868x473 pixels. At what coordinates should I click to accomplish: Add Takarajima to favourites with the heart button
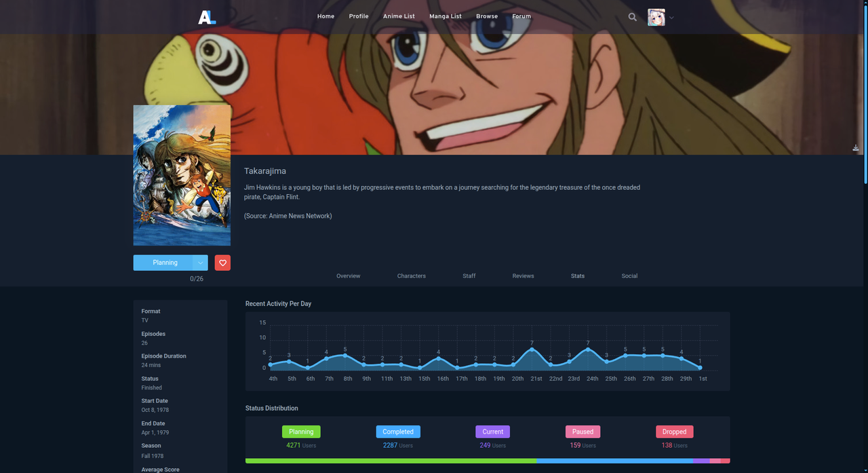pos(222,263)
